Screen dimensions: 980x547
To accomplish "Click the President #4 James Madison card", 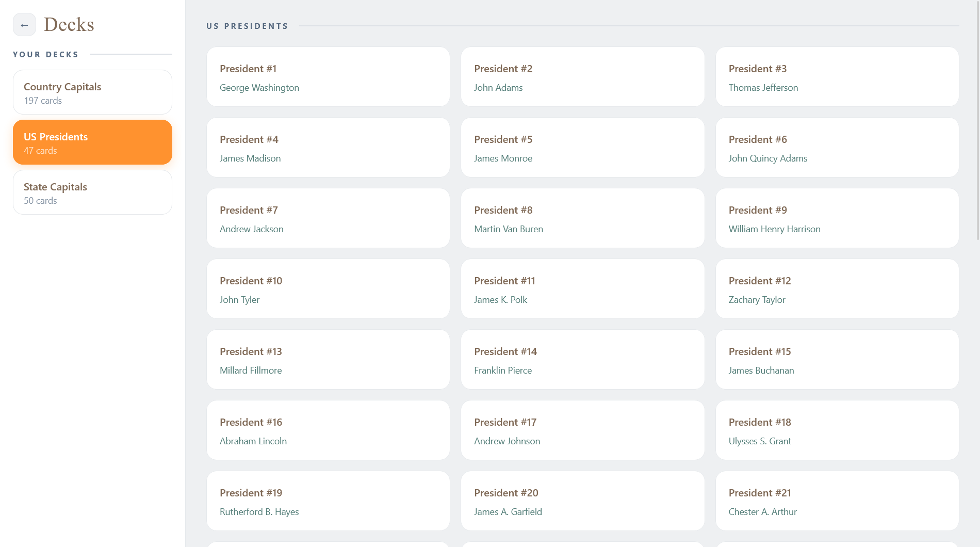I will click(x=328, y=148).
